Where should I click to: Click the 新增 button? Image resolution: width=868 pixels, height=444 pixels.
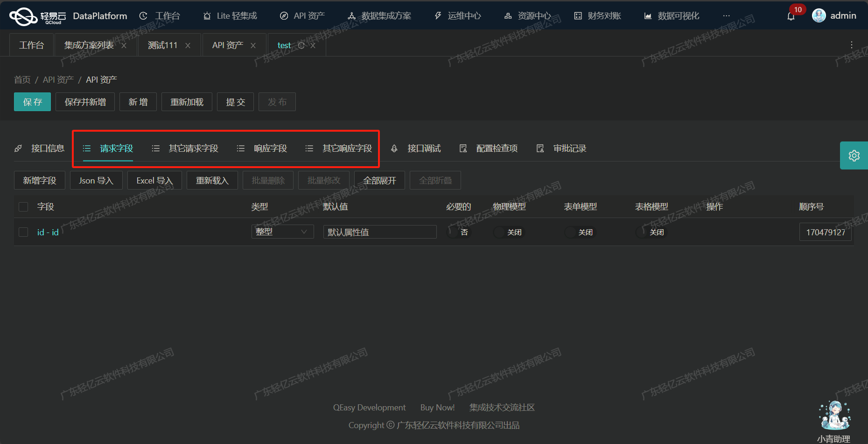(x=138, y=102)
